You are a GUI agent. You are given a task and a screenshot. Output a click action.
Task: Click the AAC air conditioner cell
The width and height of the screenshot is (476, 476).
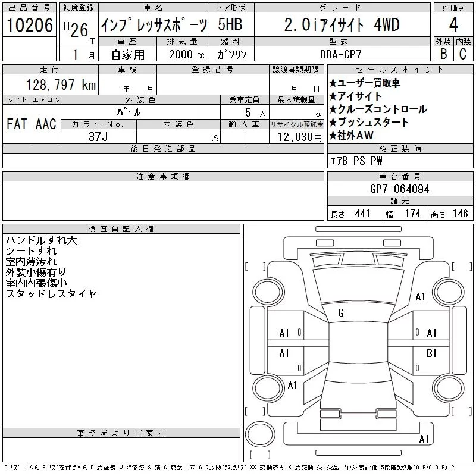tap(46, 124)
